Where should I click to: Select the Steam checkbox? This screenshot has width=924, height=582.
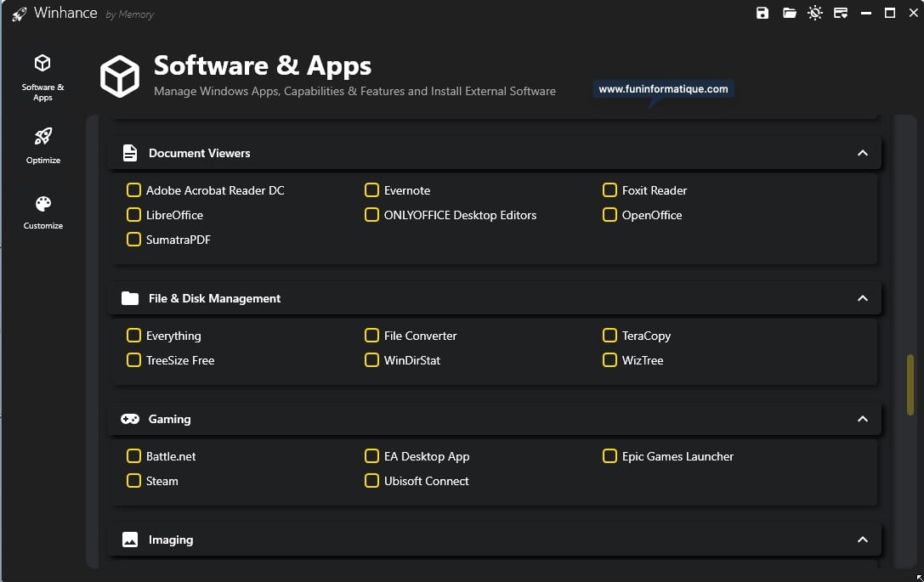(133, 481)
